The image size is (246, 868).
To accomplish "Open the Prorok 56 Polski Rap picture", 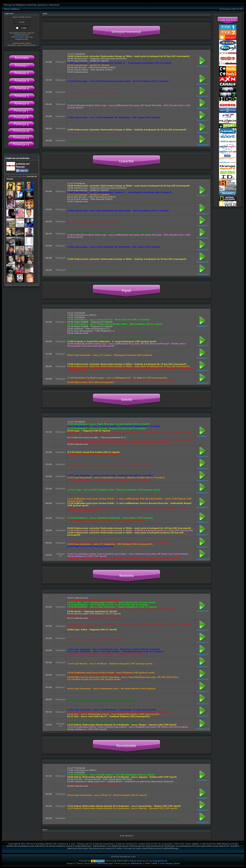I will [x=20, y=278].
